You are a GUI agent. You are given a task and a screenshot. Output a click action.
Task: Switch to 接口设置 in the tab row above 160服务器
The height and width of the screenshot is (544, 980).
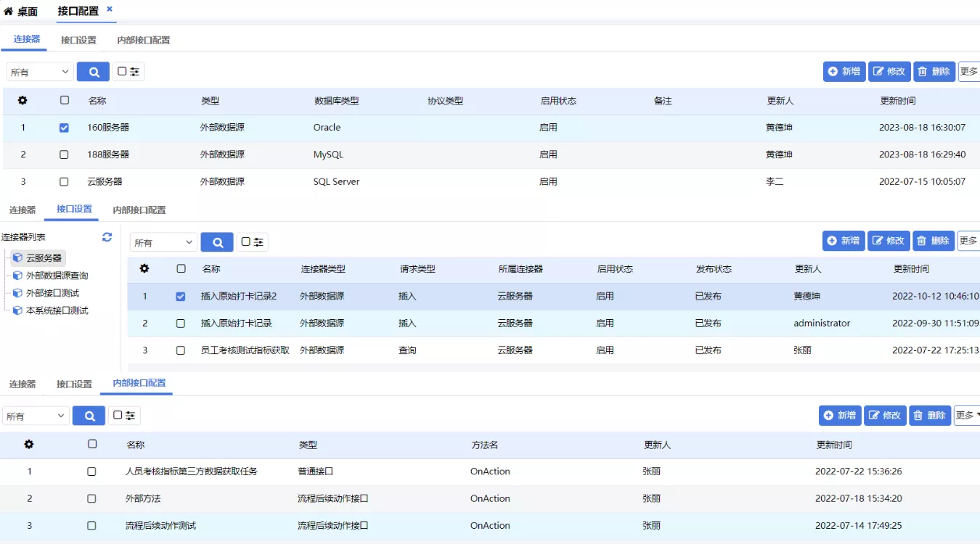tap(78, 40)
